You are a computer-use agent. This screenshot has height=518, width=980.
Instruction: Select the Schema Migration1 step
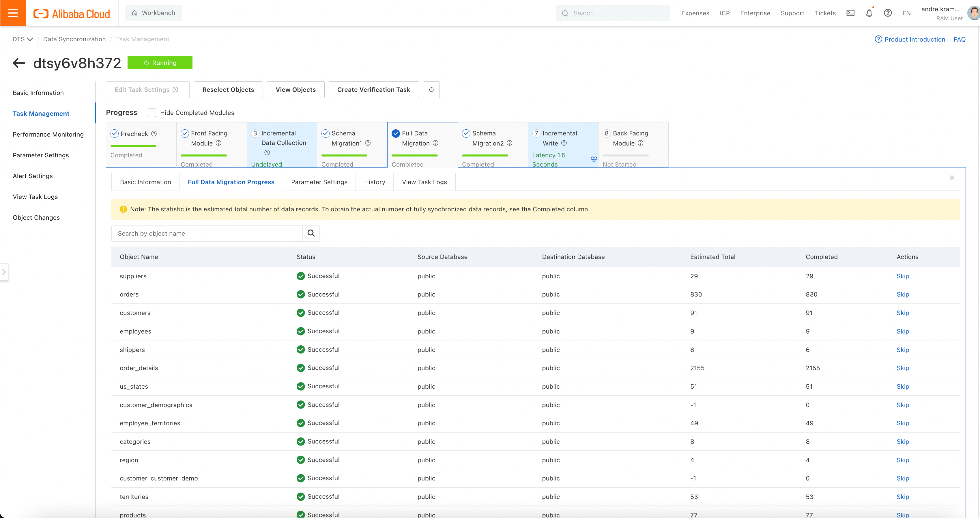[x=352, y=145]
